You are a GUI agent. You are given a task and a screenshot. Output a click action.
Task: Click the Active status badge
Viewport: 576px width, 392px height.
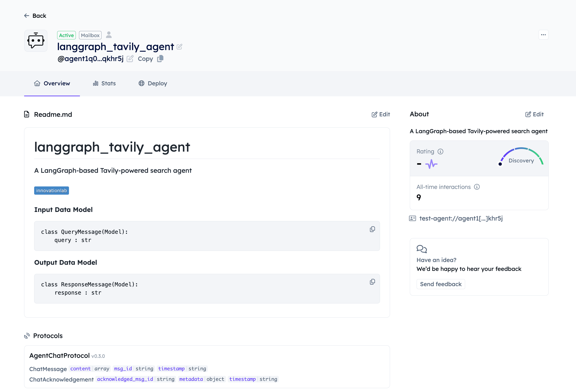point(66,35)
